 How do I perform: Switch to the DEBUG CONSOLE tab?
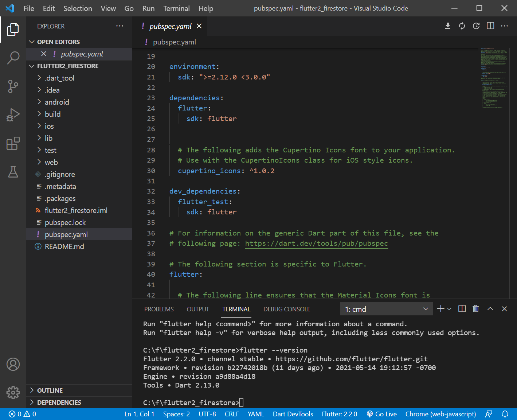coord(287,309)
